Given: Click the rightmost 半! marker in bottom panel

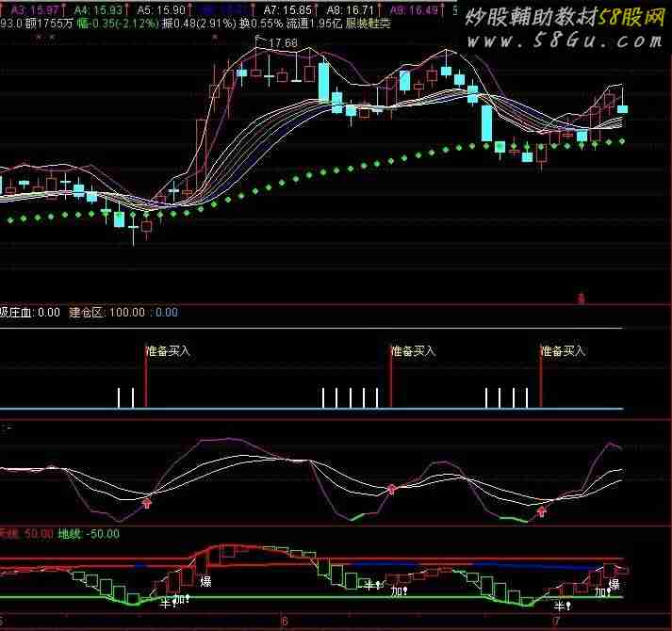Looking at the screenshot, I should tap(563, 607).
